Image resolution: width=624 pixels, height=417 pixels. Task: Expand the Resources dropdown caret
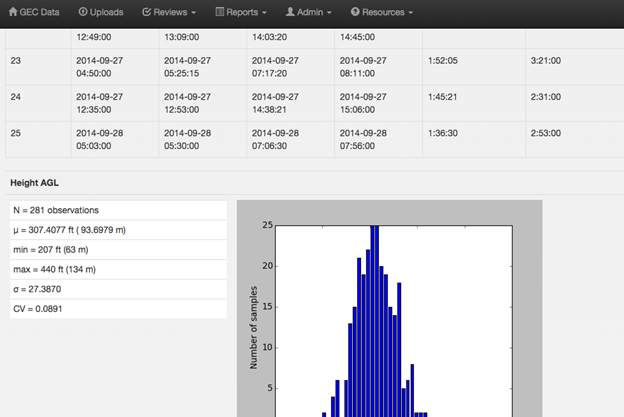tap(411, 13)
